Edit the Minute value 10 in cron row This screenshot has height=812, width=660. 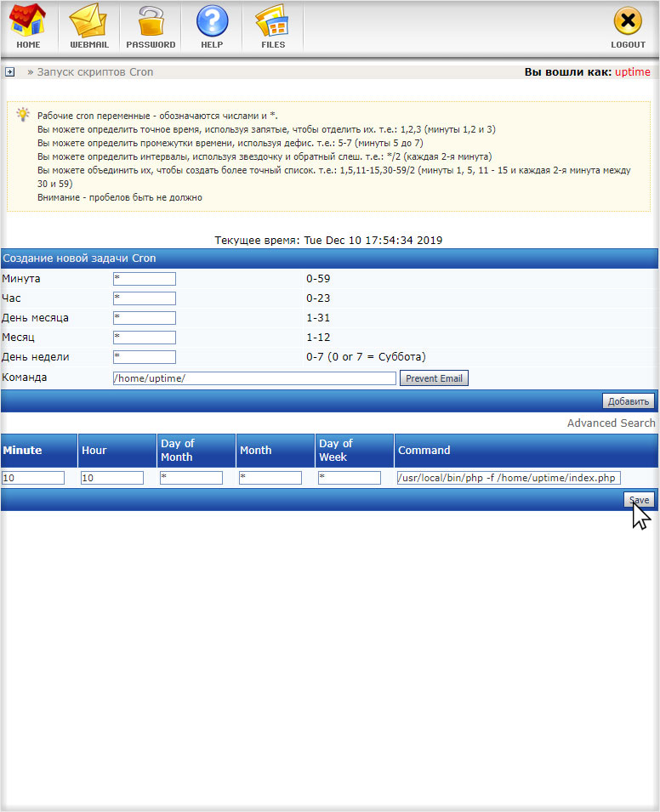point(33,478)
